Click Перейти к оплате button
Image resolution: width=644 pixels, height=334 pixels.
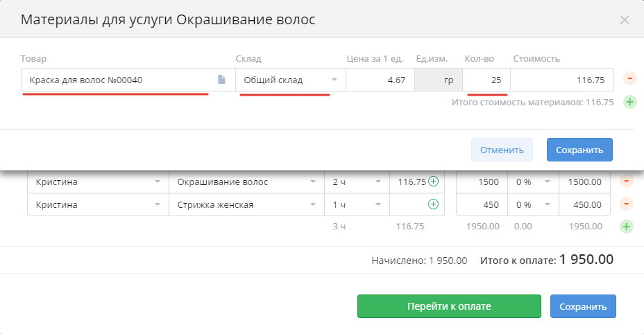click(x=449, y=306)
